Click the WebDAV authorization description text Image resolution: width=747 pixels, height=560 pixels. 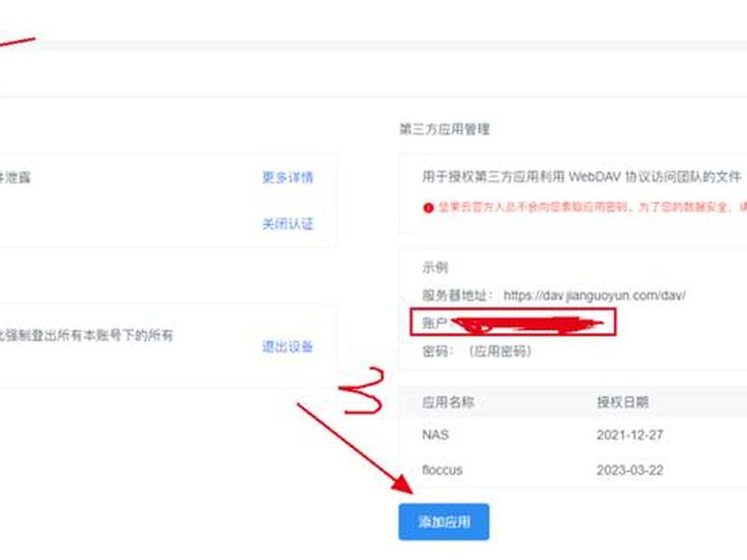coord(582,177)
